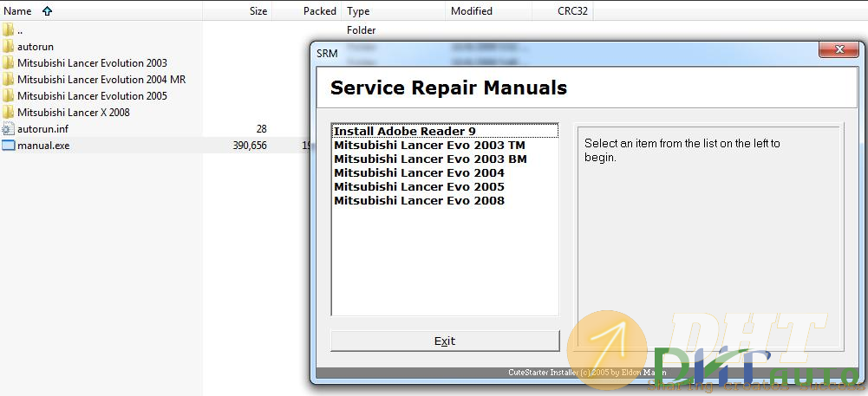Click Mitsubishi Lancer Evolution 2003 folder name
Image resolution: width=868 pixels, height=396 pixels.
[x=92, y=63]
